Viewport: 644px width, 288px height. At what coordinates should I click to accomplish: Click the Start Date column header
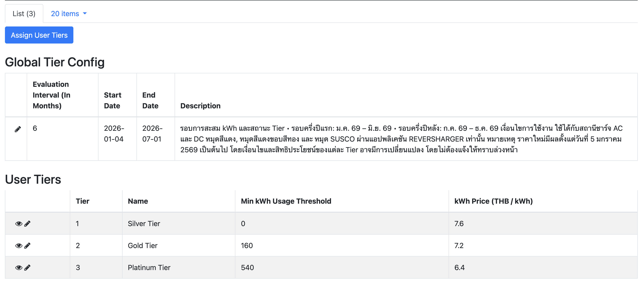(x=112, y=100)
